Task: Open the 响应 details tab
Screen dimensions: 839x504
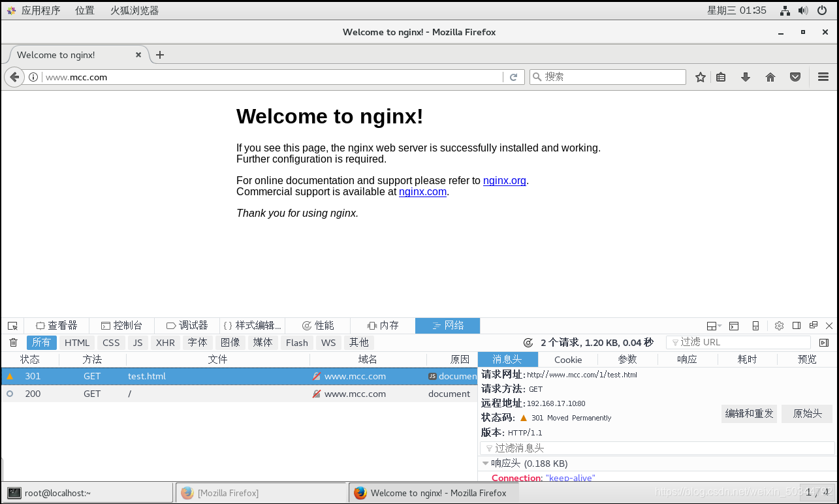Action: pyautogui.click(x=687, y=360)
